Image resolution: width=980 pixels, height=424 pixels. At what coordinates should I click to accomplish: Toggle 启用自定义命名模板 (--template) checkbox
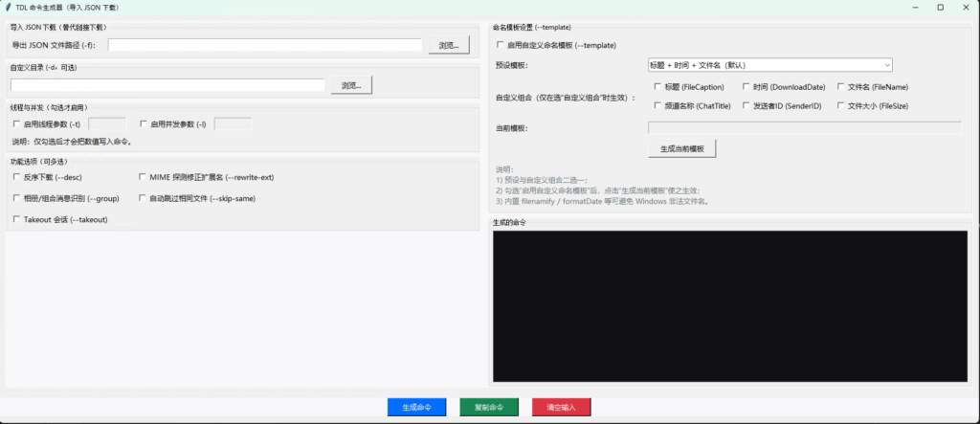tap(500, 45)
